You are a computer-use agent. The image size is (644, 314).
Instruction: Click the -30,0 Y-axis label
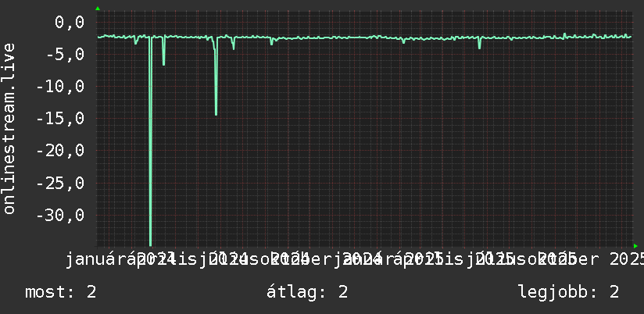[x=60, y=215]
